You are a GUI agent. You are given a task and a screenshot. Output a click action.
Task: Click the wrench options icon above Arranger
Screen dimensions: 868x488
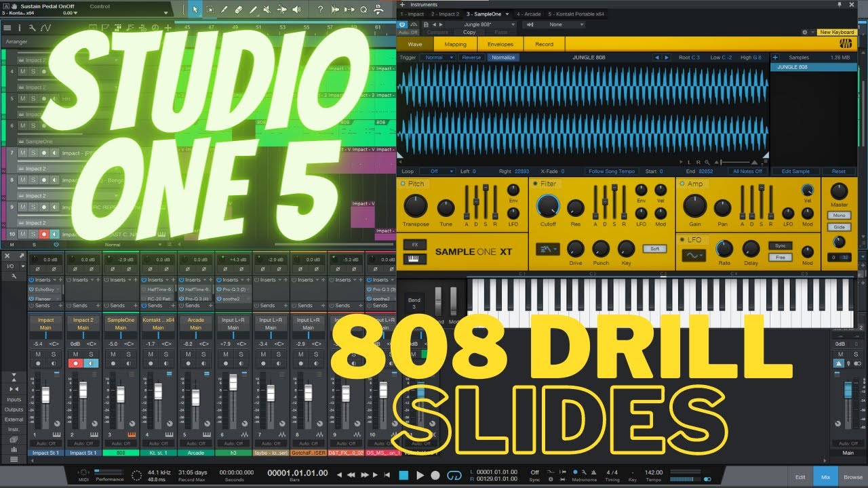[31, 28]
